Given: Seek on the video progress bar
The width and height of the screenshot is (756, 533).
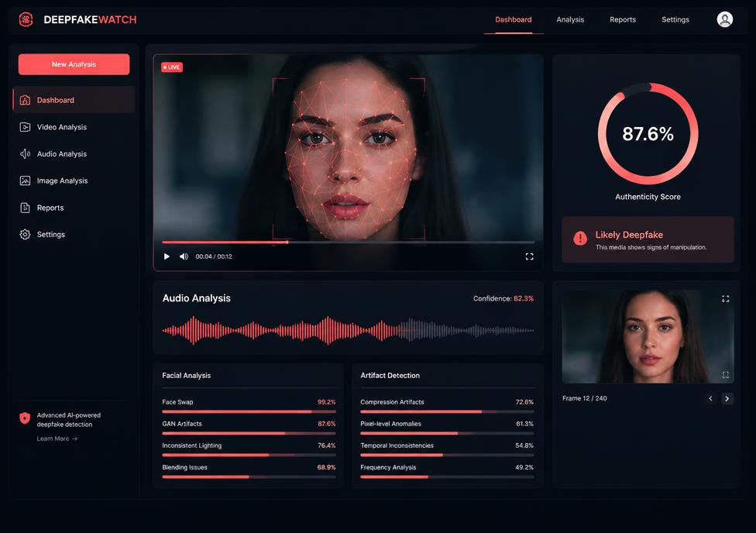Looking at the screenshot, I should pyautogui.click(x=348, y=242).
